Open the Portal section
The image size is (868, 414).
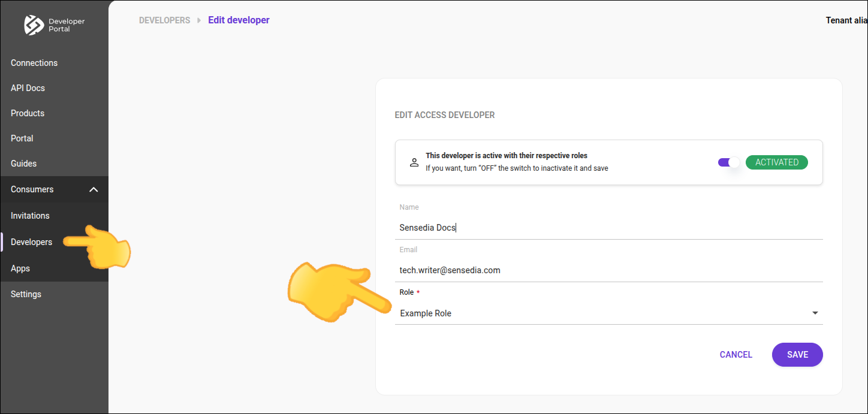pyautogui.click(x=22, y=138)
